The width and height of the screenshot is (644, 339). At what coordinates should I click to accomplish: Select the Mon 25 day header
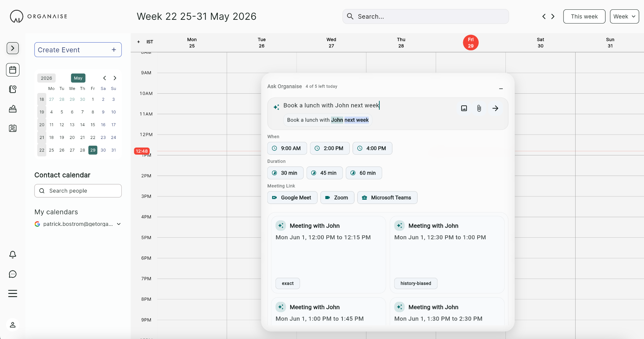(192, 43)
